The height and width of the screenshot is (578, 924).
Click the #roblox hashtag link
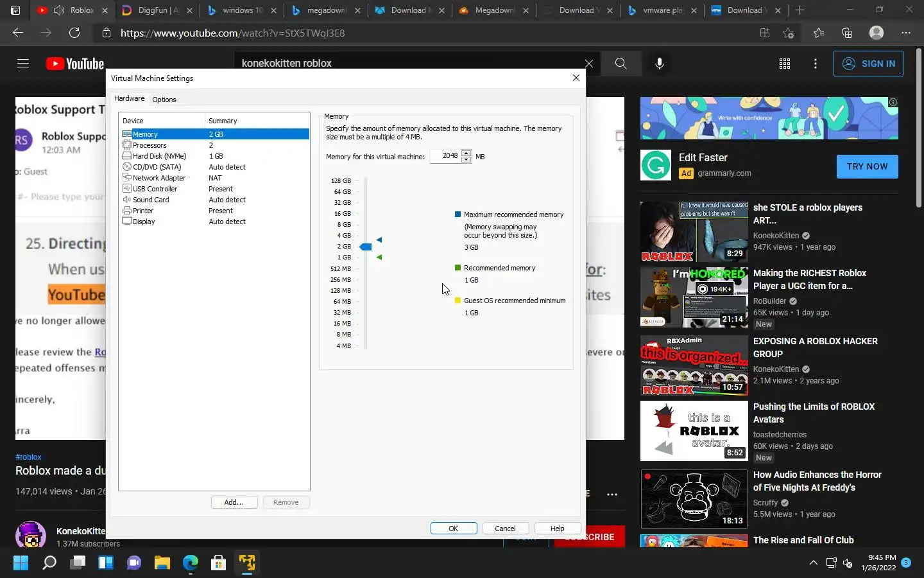[x=28, y=457]
